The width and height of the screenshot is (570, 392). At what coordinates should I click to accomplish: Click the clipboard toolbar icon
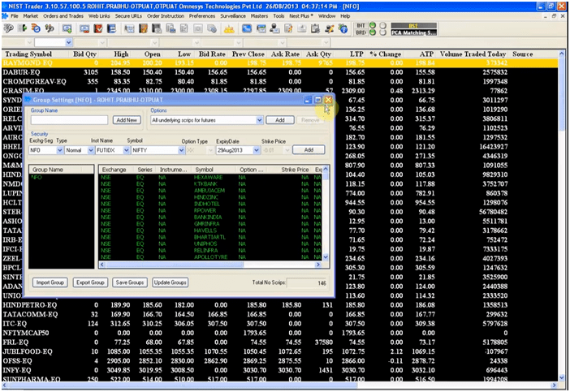(316, 28)
